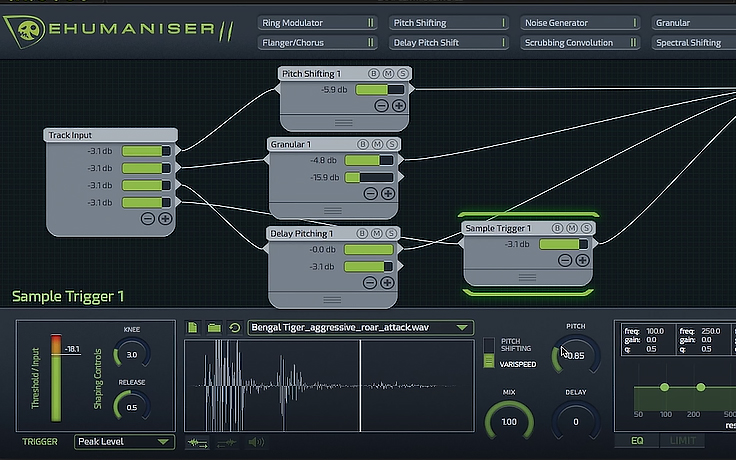Click the speaker preview icon below waveform
This screenshot has width=736, height=460.
coord(256,442)
